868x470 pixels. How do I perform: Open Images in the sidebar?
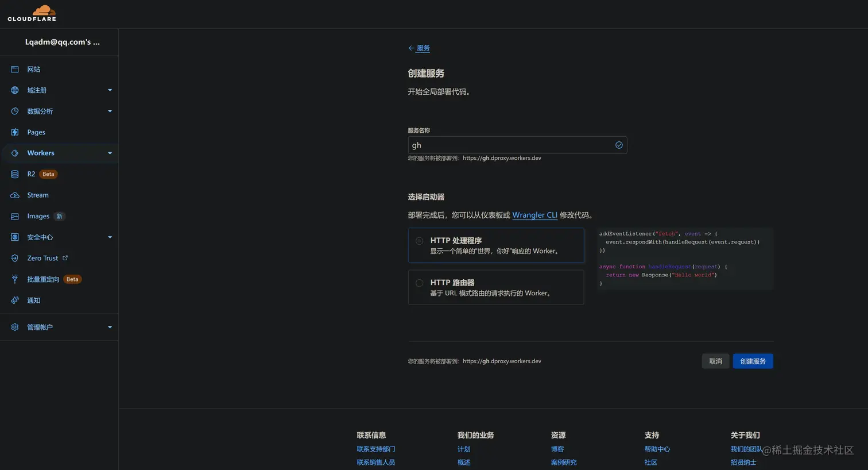click(38, 216)
